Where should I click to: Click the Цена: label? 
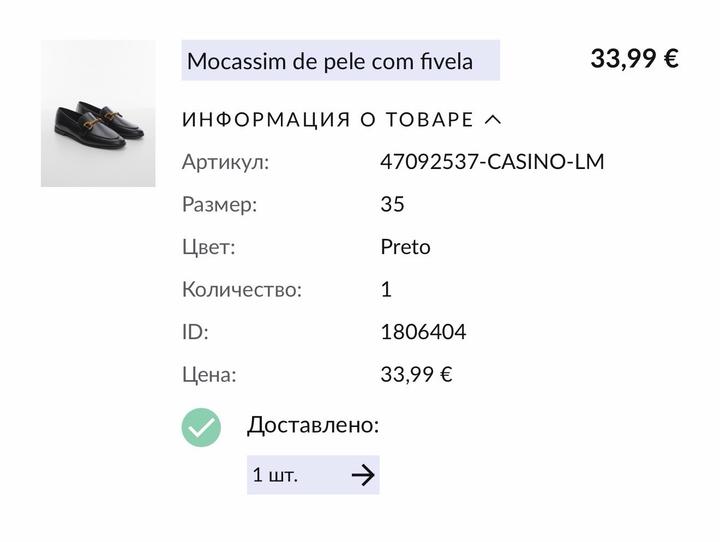pos(210,375)
